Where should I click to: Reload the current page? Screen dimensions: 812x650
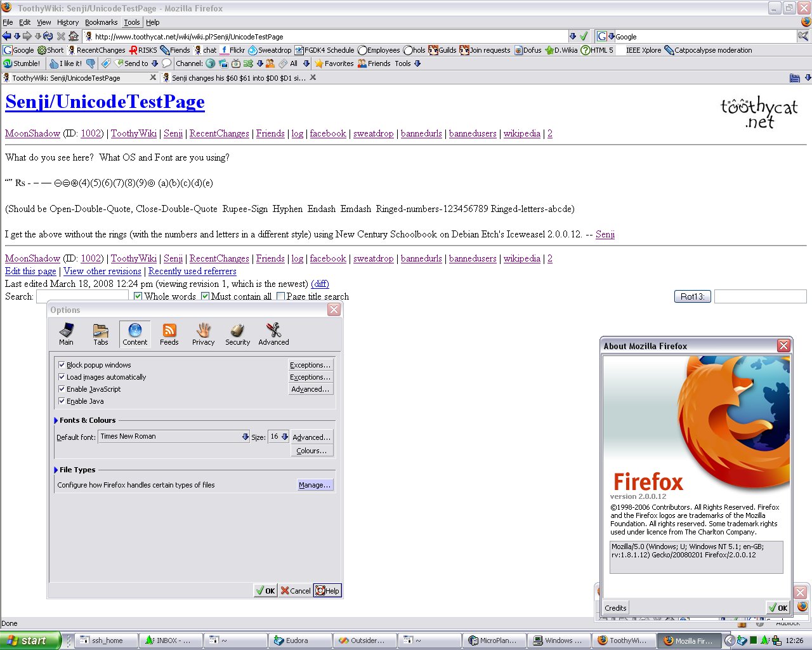pos(48,36)
